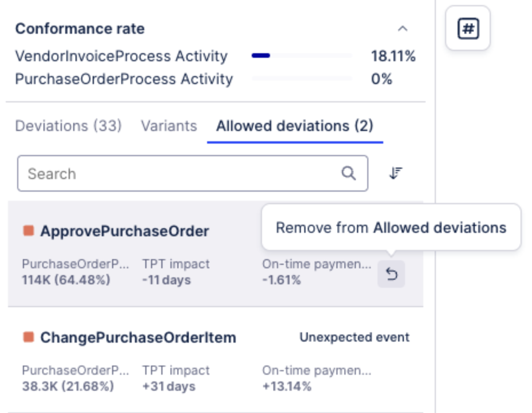The height and width of the screenshot is (413, 532).
Task: Click the 18.11% conformance value
Action: (393, 56)
